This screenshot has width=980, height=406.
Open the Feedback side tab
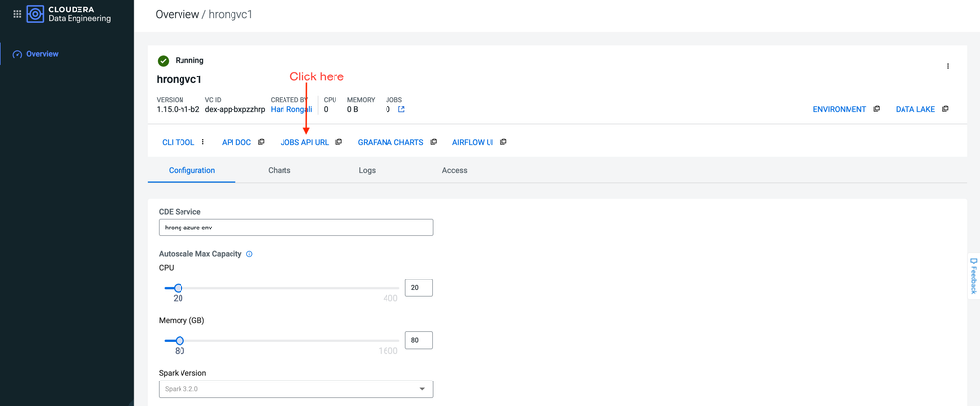click(972, 275)
